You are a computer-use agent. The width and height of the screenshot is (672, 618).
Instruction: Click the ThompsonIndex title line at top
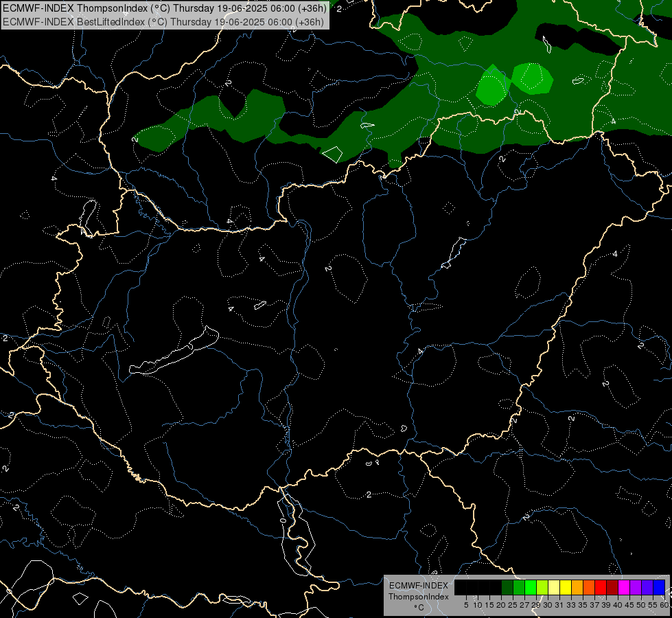coord(165,8)
